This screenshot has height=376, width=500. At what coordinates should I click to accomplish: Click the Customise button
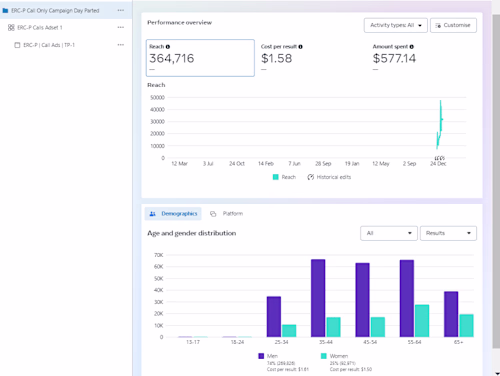453,25
